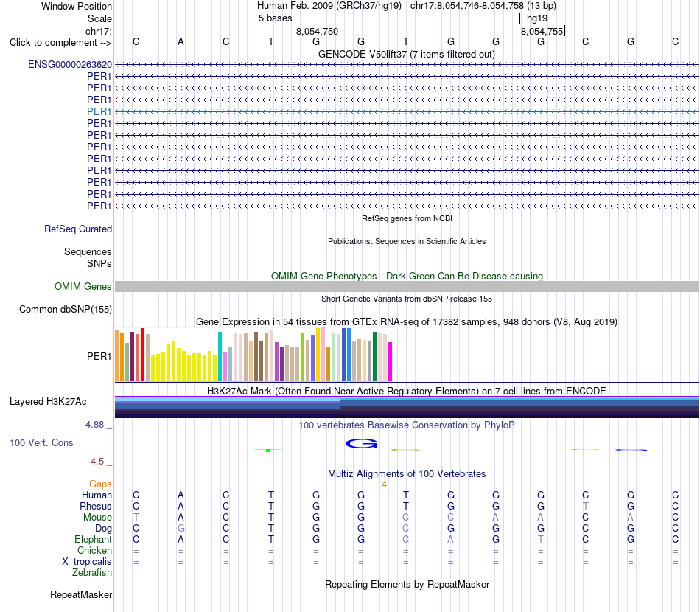Viewport: 700px width, 612px height.
Task: Click 'Publications: Sequences in Scientific Articles' title
Action: [407, 241]
